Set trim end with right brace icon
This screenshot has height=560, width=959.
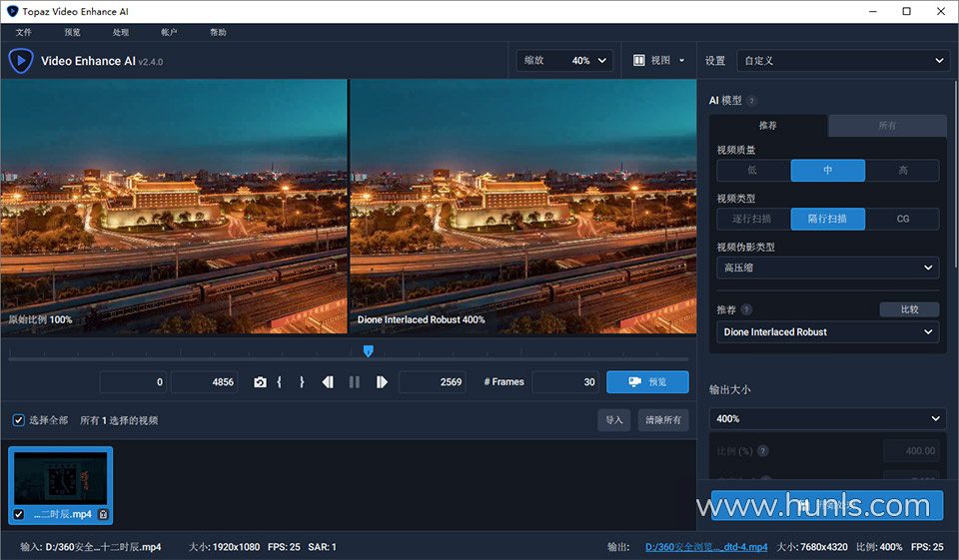(302, 382)
